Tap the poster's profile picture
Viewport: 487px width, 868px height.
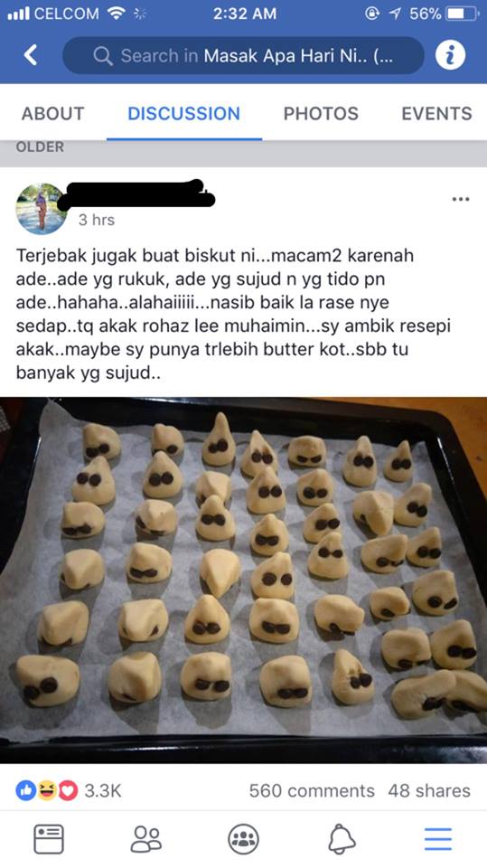42,209
